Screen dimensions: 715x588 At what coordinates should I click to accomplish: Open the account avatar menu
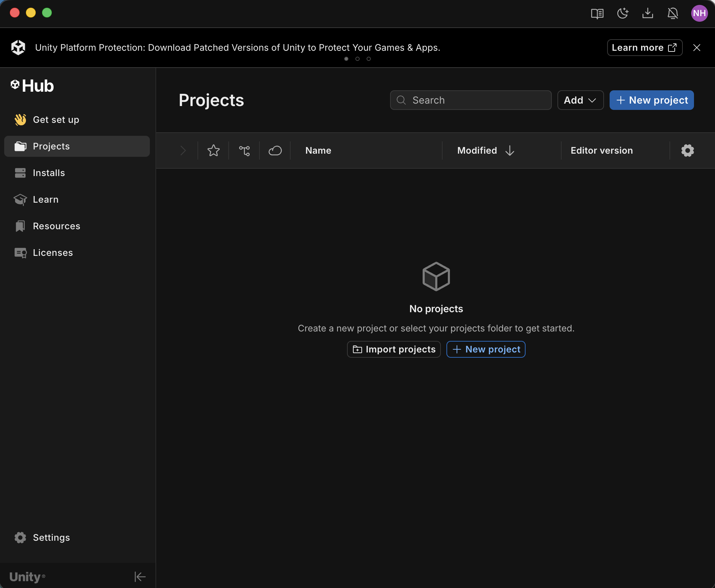tap(699, 13)
